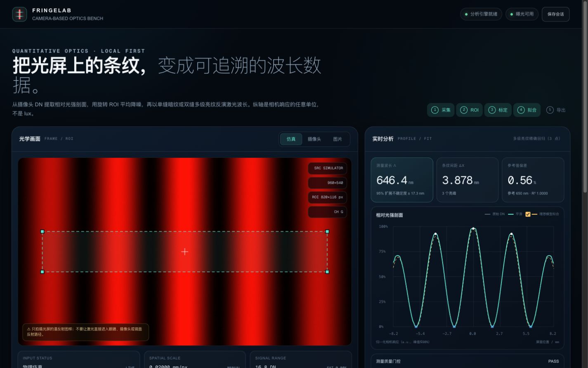Click the 多级亮纹精确回归 (3 点) label
588x368 pixels.
click(536, 139)
